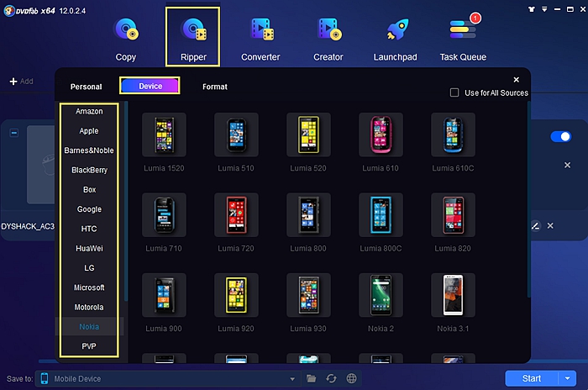Screen dimensions: 588x390
Task: Open the Launchpad rocket icon
Action: 396,32
